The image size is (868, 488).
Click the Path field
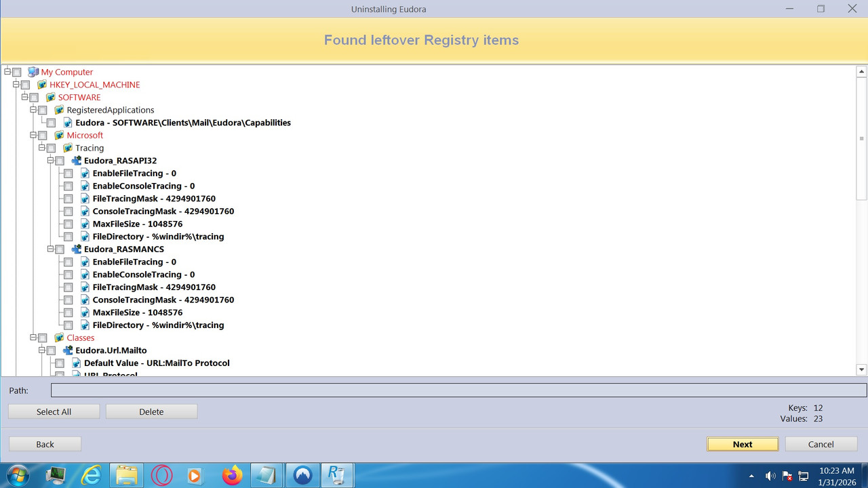[x=458, y=390]
